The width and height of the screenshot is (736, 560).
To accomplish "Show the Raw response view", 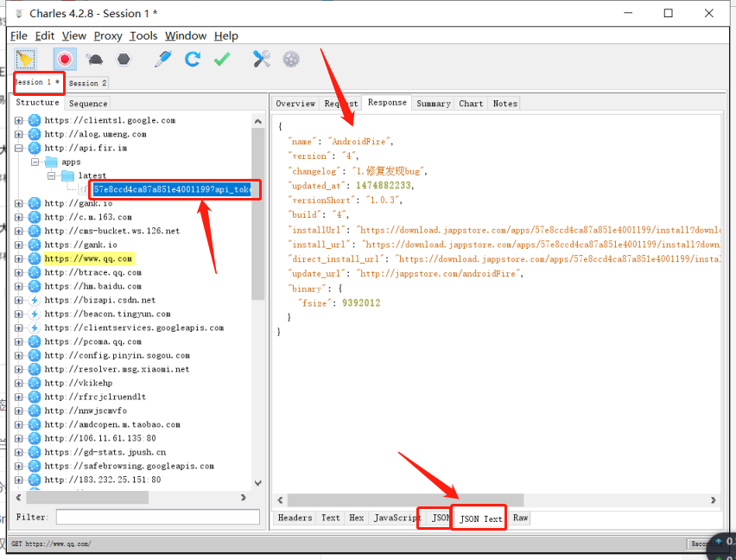I will tap(520, 518).
